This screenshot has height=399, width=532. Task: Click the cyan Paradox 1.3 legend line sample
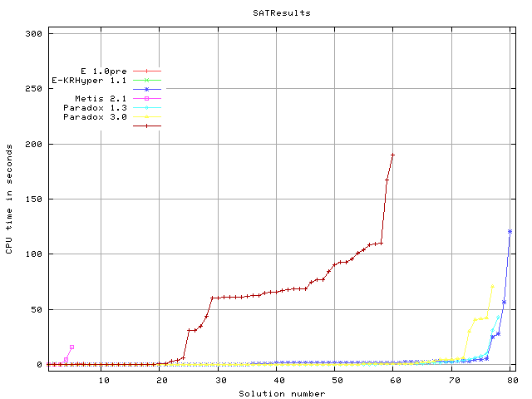(x=147, y=108)
